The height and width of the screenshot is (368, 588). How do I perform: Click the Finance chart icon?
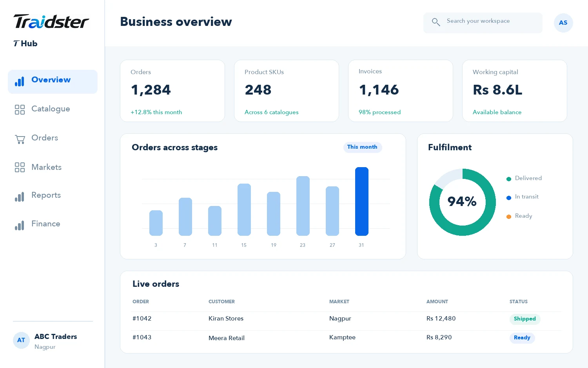(x=20, y=225)
